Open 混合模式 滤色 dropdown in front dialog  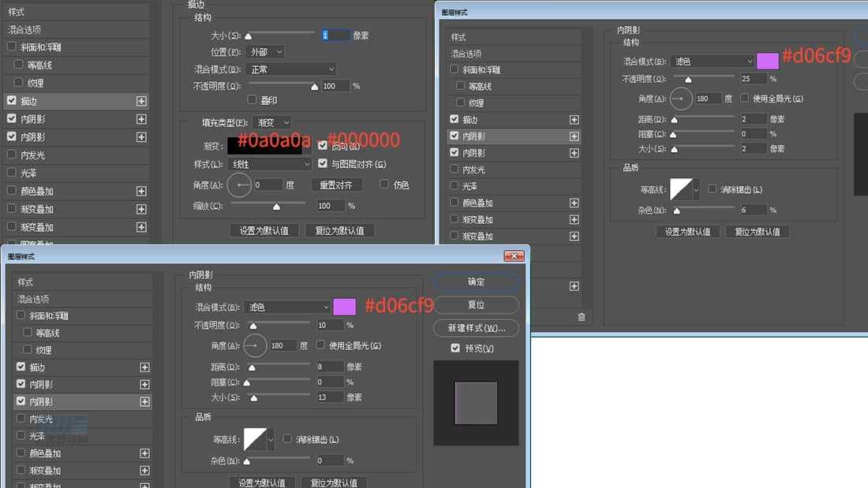287,307
